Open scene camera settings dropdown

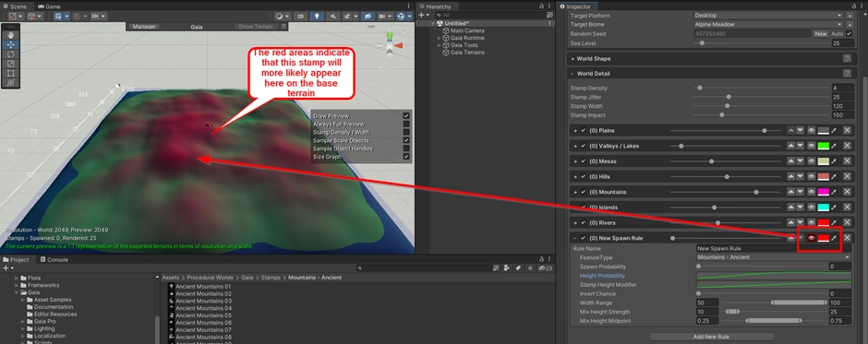pos(385,17)
